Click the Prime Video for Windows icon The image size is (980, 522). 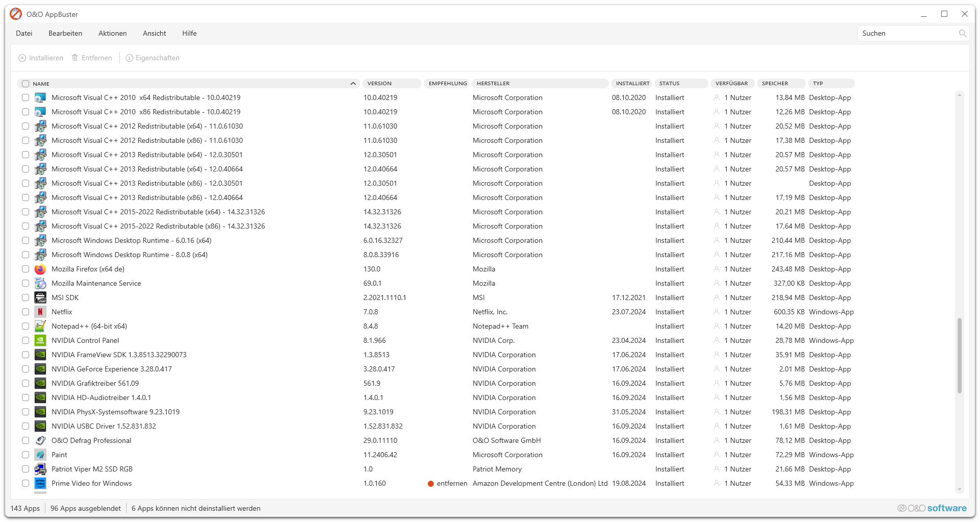coord(40,483)
